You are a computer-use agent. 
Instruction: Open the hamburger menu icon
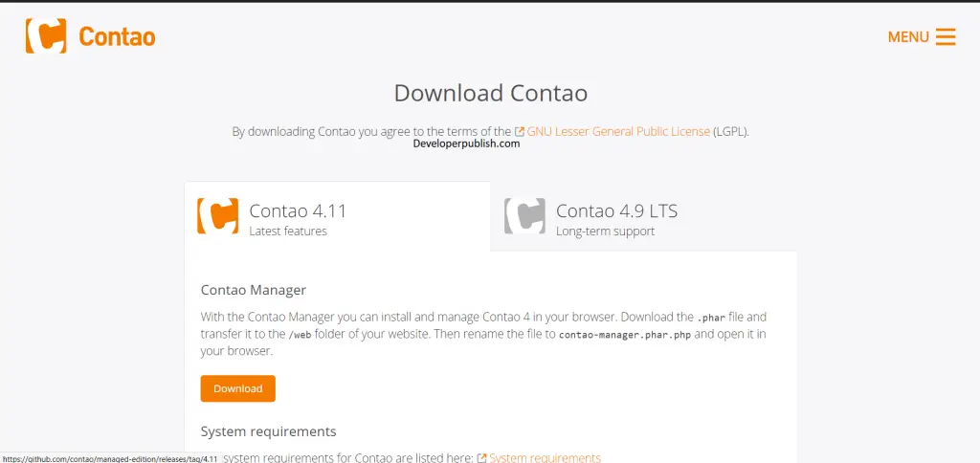945,37
